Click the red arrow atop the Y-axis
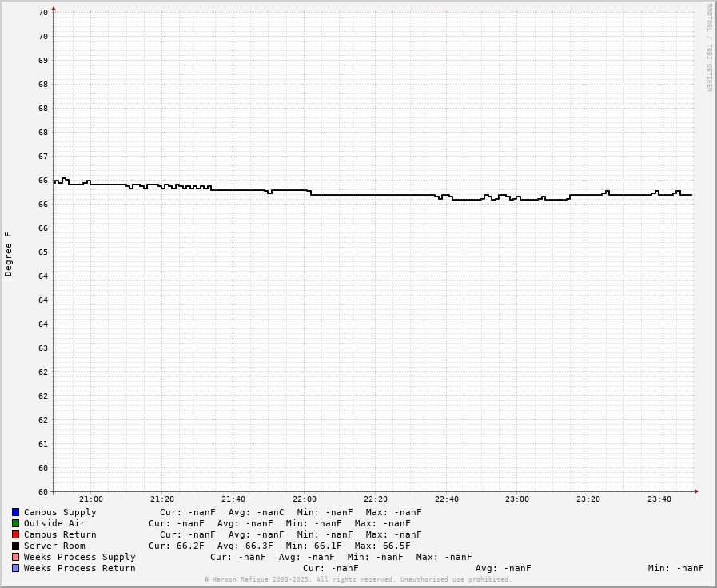Viewport: 717px width, 588px height. point(54,9)
